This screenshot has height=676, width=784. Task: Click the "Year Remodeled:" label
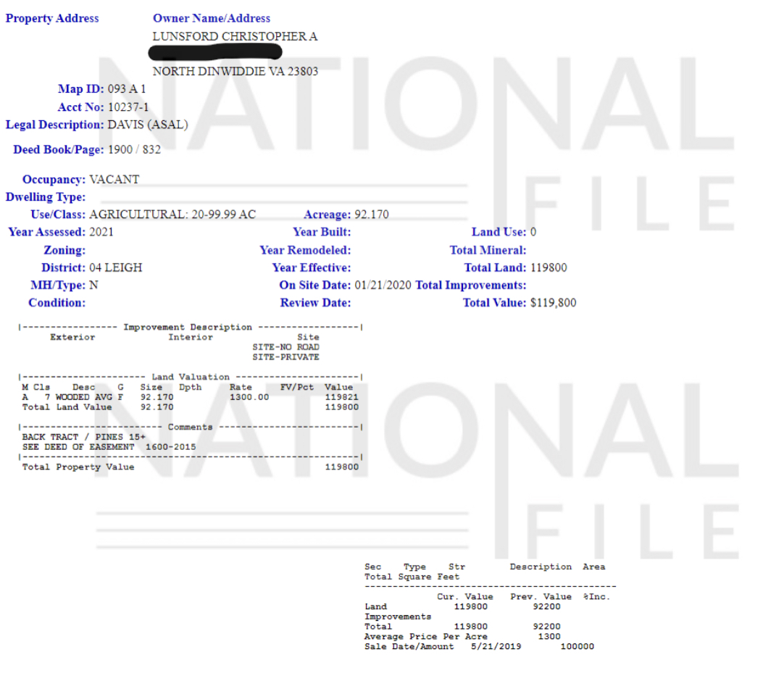[306, 250]
